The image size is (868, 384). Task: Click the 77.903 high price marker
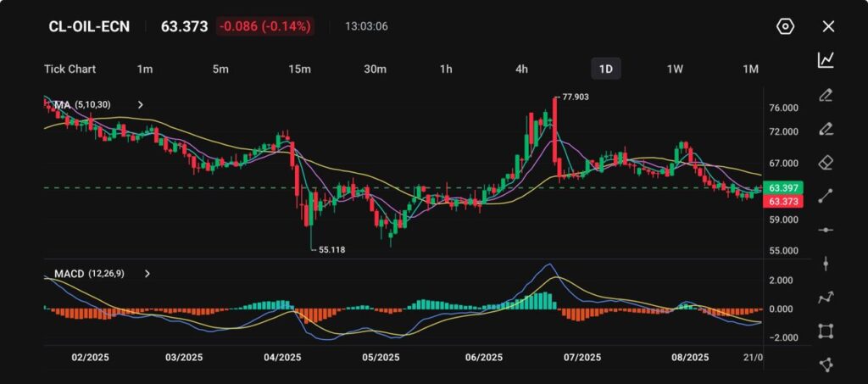click(x=575, y=97)
